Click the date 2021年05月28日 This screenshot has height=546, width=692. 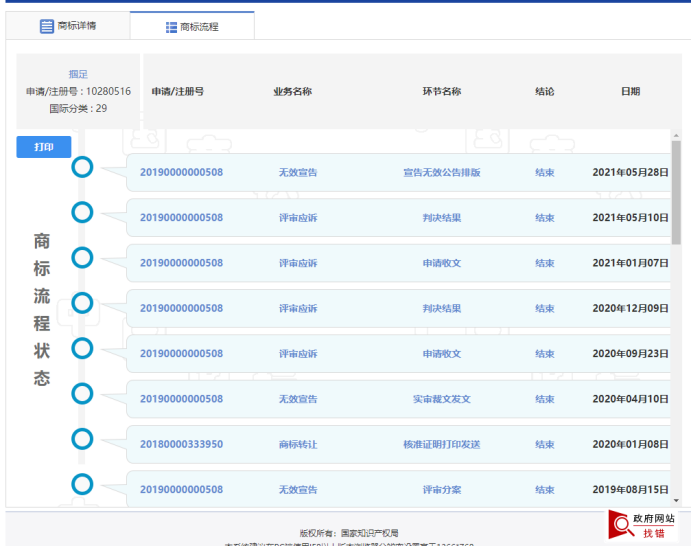pyautogui.click(x=630, y=173)
